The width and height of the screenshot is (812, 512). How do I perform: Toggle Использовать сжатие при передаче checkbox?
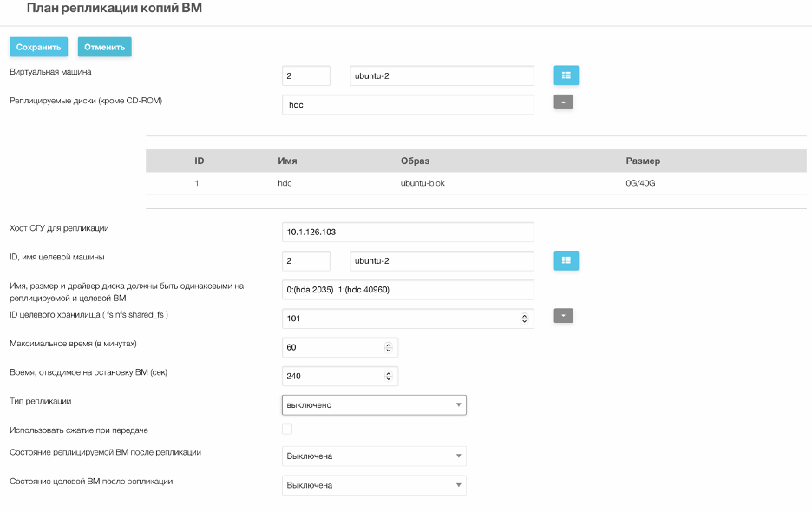tap(287, 429)
